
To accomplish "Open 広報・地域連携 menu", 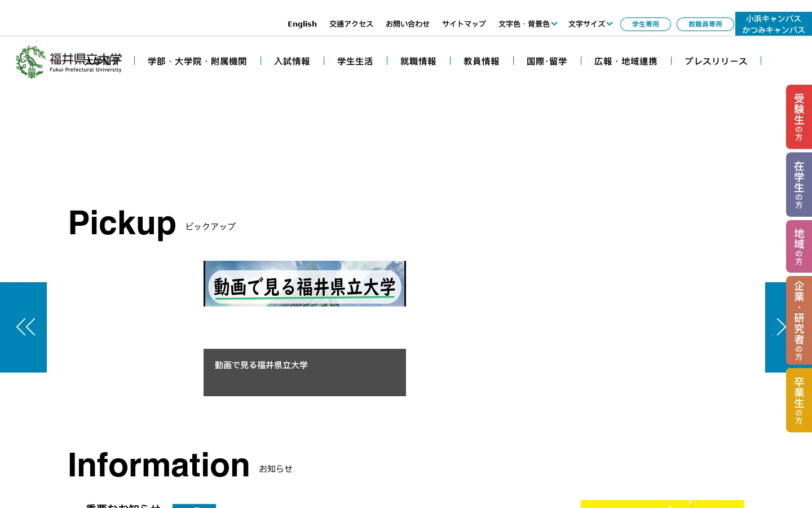I will [626, 61].
